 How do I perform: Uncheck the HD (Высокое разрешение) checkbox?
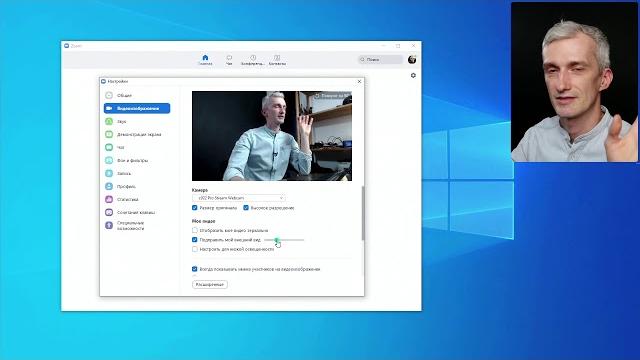246,208
